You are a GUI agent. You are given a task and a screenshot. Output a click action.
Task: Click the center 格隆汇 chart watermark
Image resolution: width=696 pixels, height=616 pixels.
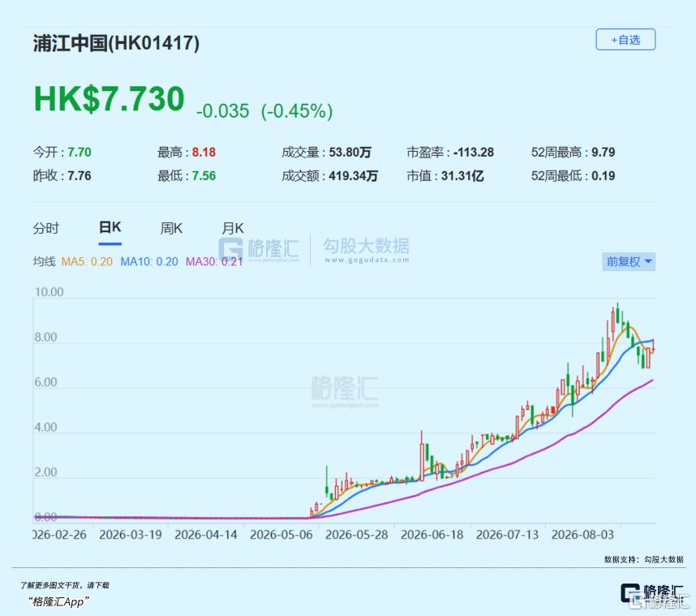(345, 391)
